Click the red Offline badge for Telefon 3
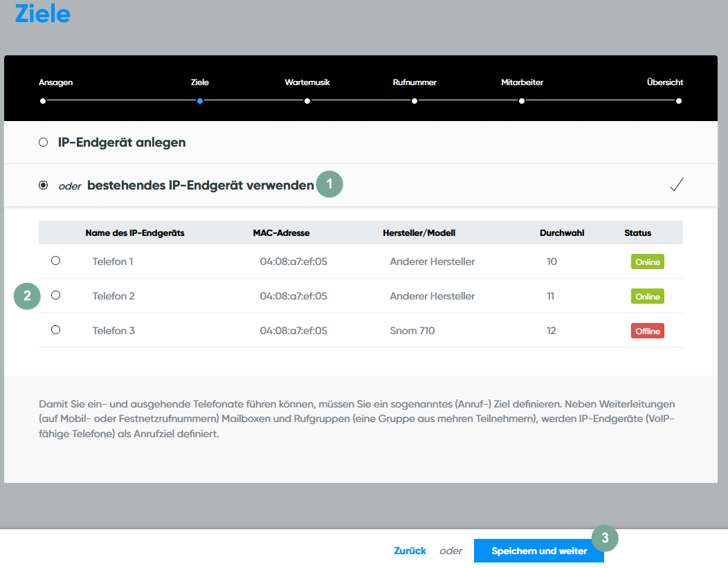This screenshot has height=568, width=728. coord(647,331)
